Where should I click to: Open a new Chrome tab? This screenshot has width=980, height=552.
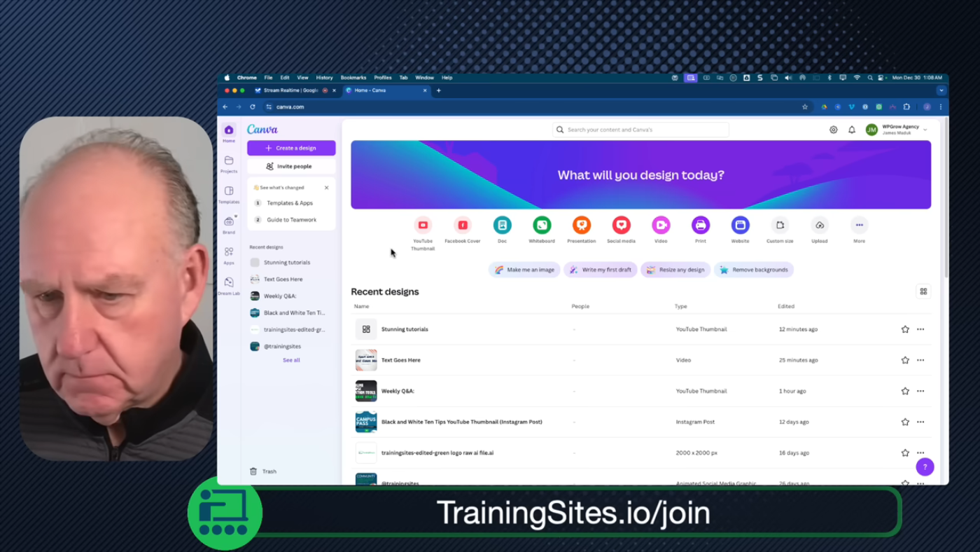(x=439, y=90)
